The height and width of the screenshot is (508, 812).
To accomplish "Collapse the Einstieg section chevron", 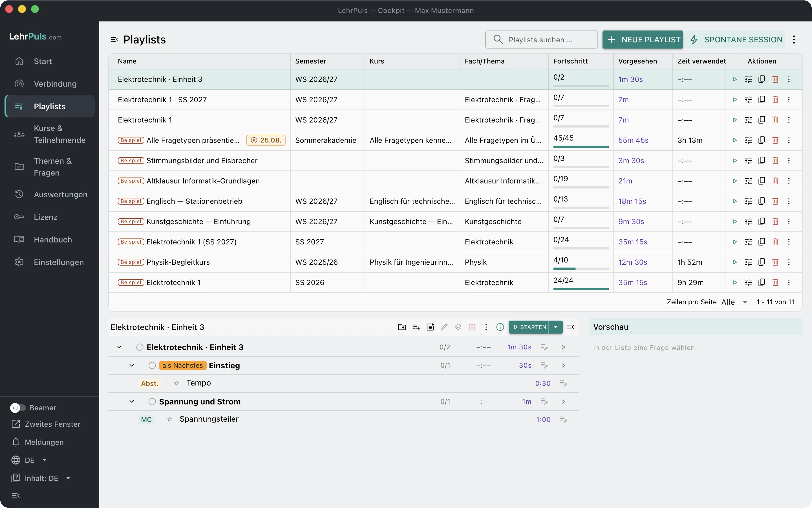I will point(132,365).
